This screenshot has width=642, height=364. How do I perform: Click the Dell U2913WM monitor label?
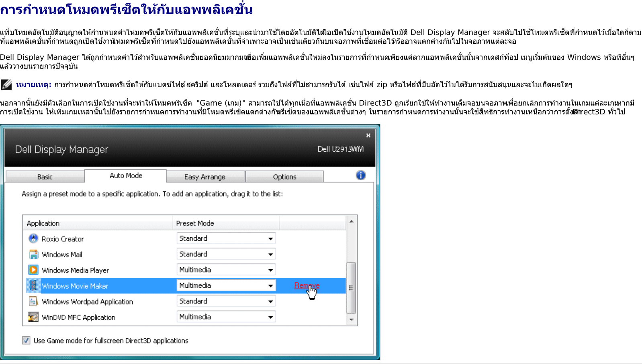[340, 149]
